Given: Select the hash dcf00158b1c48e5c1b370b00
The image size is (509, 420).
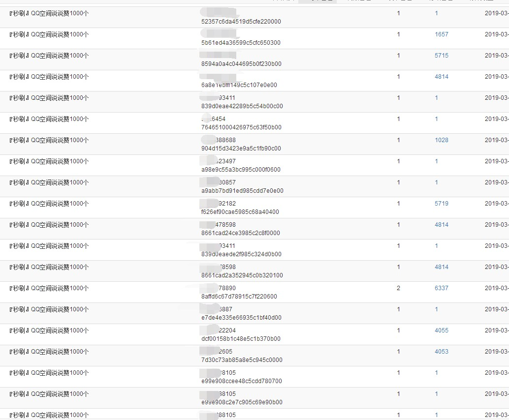Looking at the screenshot, I should 241,339.
